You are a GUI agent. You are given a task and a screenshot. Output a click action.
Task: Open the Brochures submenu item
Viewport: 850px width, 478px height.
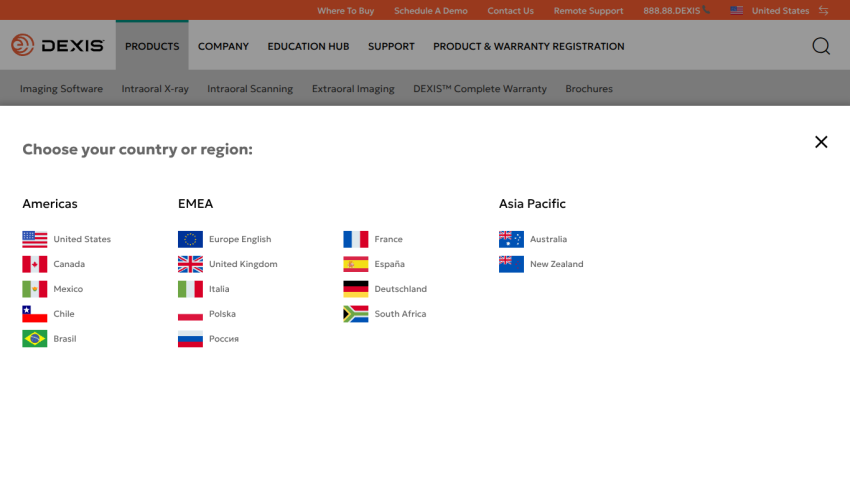[x=589, y=88]
